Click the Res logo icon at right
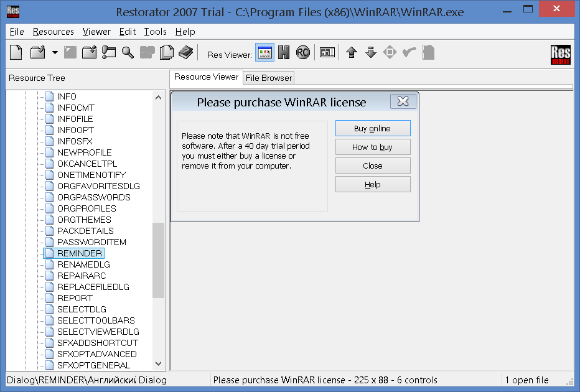The height and width of the screenshot is (392, 580). point(561,54)
